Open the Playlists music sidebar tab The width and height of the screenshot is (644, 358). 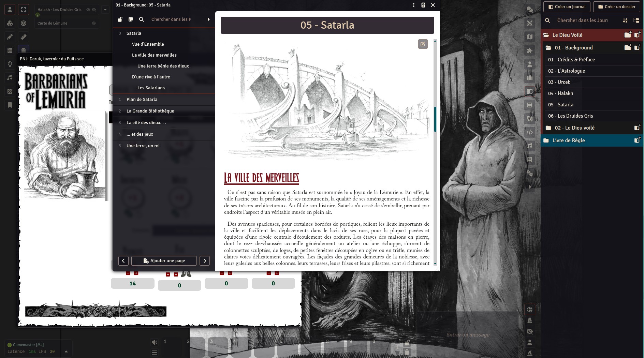(x=530, y=146)
